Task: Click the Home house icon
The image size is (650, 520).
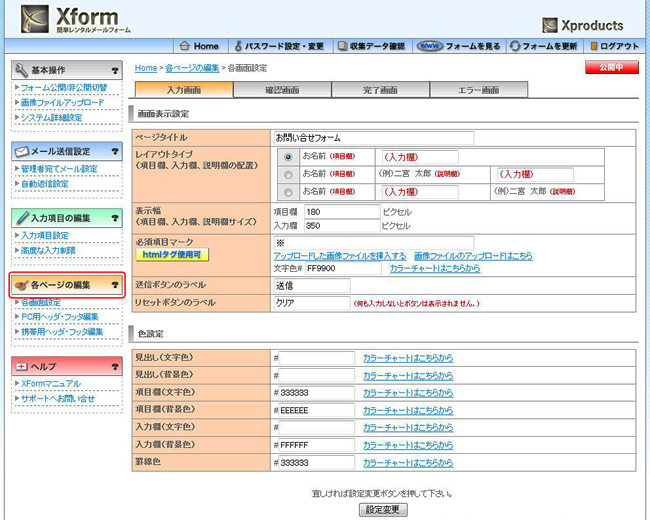Action: pos(184,46)
